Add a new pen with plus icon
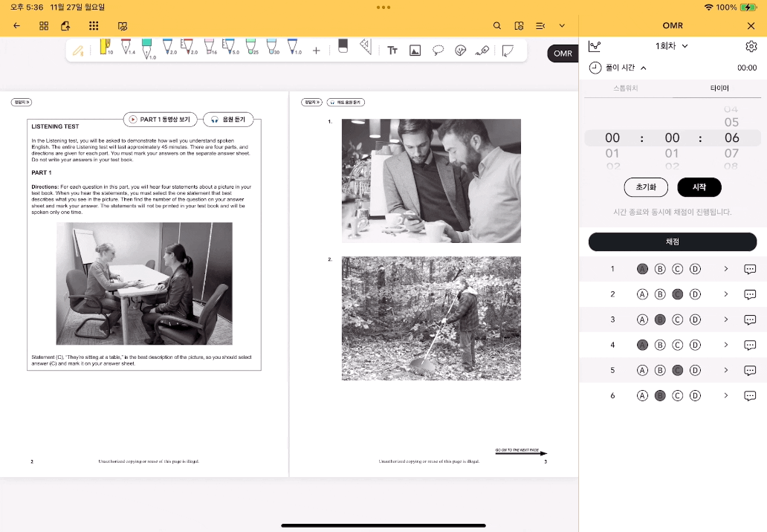Viewport: 767px width, 532px height. 316,51
